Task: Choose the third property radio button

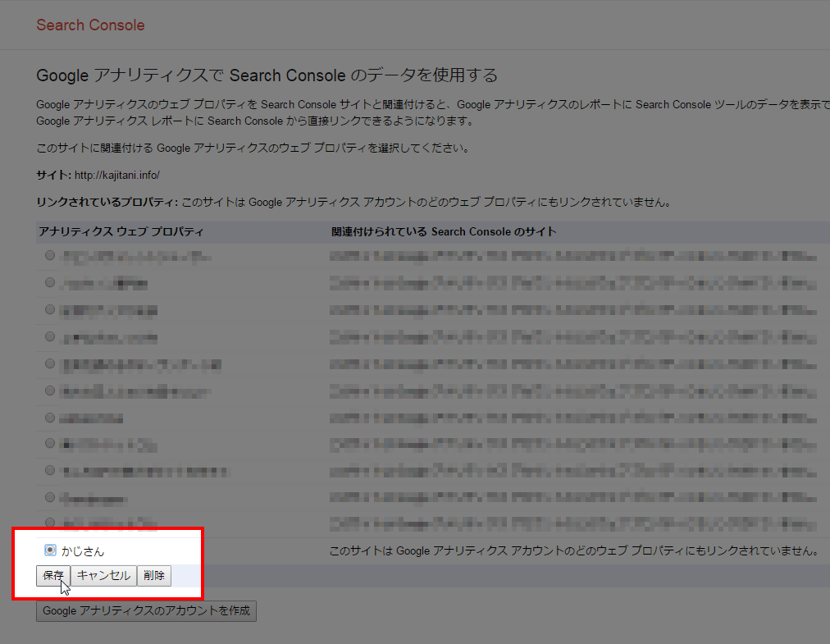Action: click(50, 309)
